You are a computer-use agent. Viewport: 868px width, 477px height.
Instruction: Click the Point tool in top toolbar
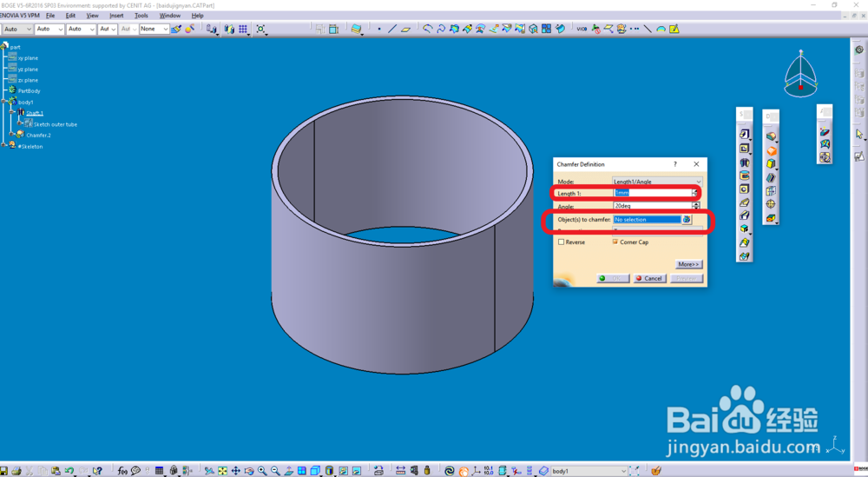click(x=379, y=29)
